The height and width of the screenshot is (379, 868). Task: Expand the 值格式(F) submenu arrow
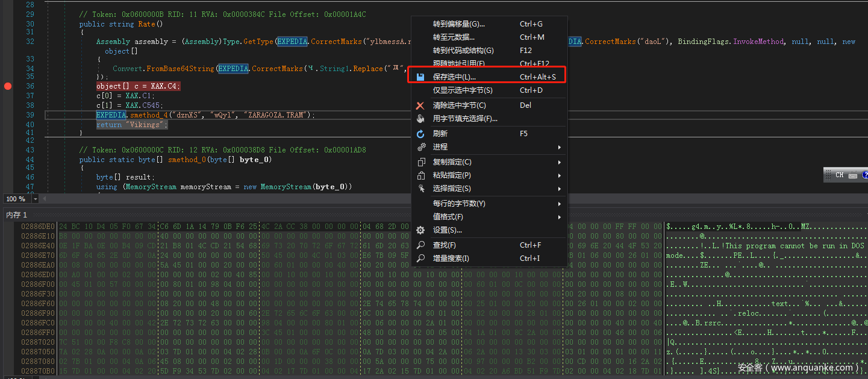[560, 217]
